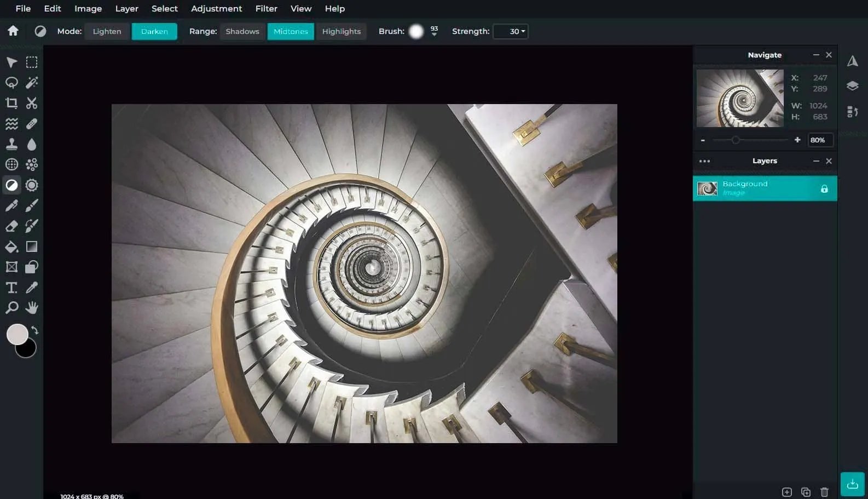Open Layers panel options menu
Viewport: 868px width, 499px height.
coord(704,161)
